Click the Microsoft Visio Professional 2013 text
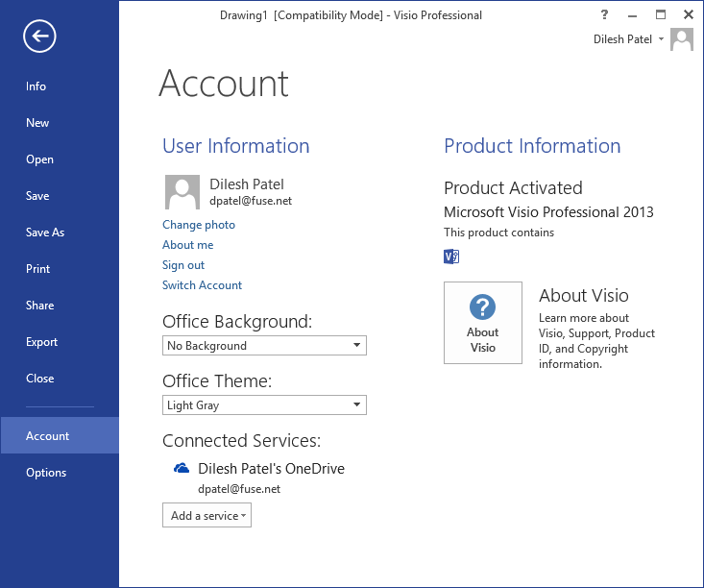The width and height of the screenshot is (704, 588). (x=548, y=212)
